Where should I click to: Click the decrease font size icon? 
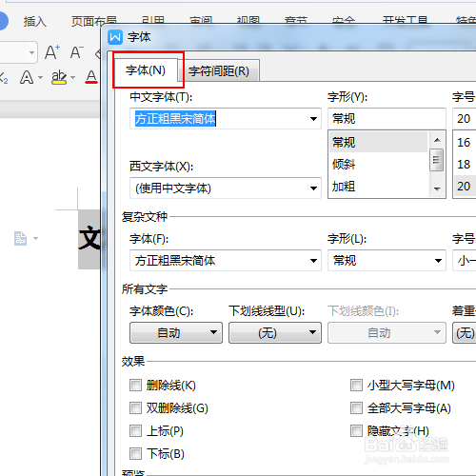click(76, 52)
